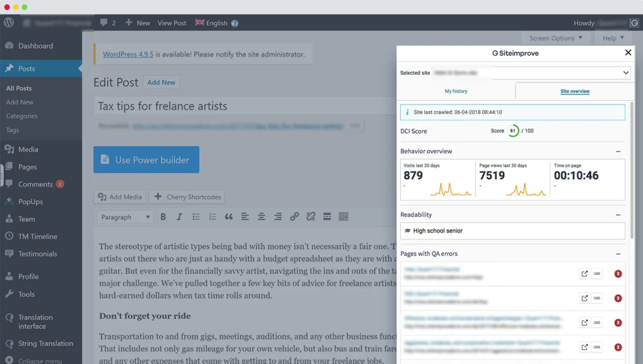Screen dimensions: 643x364
Task: Click the Page views last 30 days sparkline
Action: [x=526, y=190]
